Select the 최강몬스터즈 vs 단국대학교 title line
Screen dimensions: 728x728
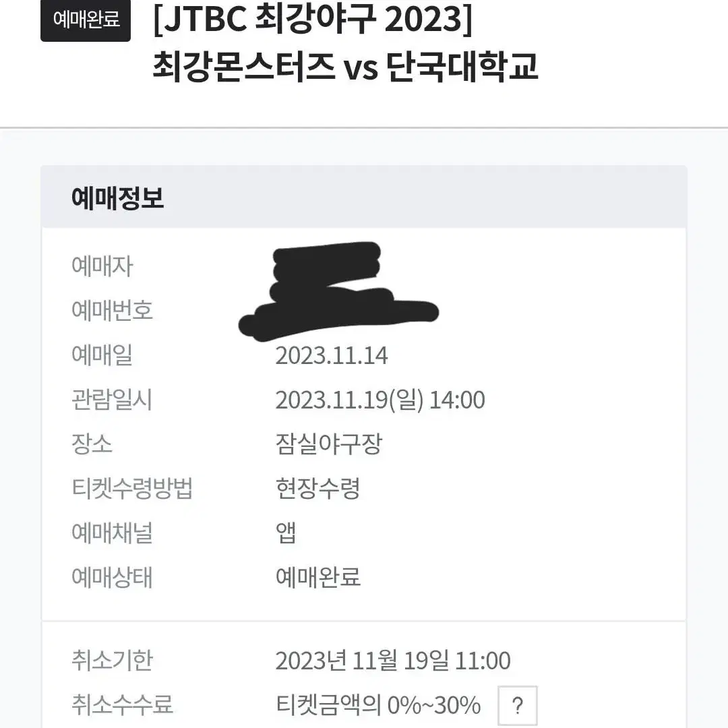[345, 66]
